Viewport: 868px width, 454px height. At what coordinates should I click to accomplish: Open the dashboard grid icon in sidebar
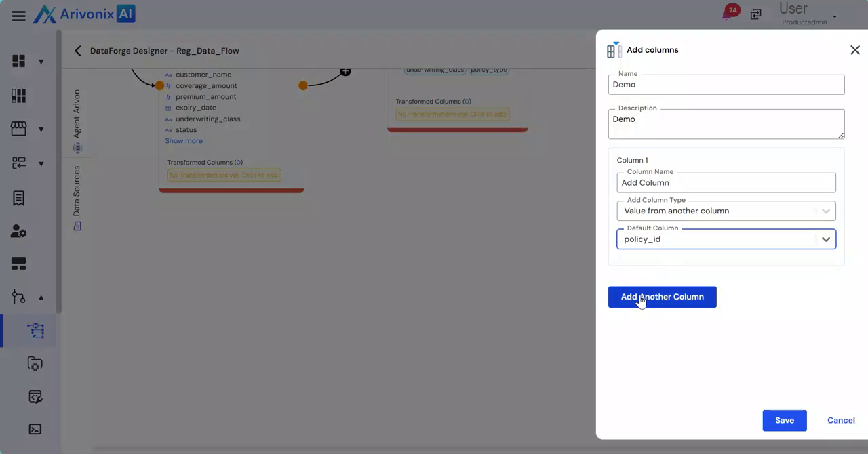19,62
